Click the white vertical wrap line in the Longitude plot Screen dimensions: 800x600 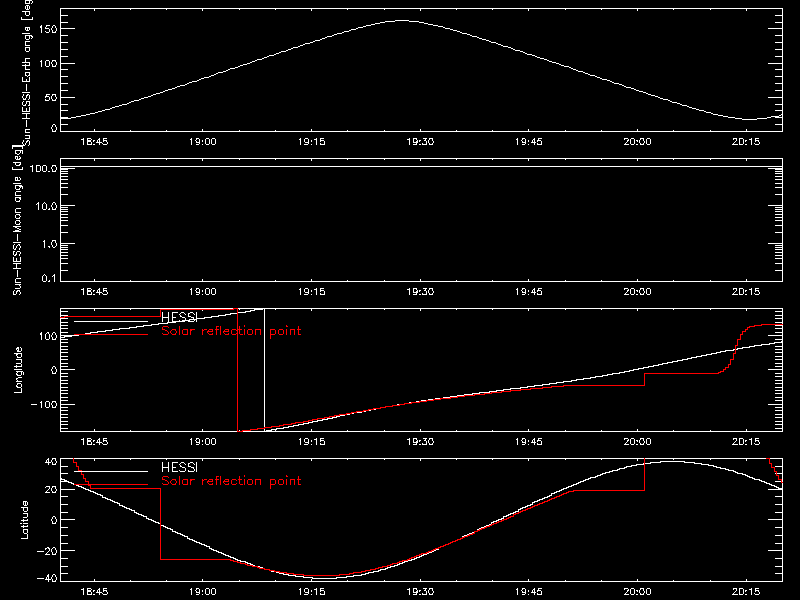(x=264, y=368)
